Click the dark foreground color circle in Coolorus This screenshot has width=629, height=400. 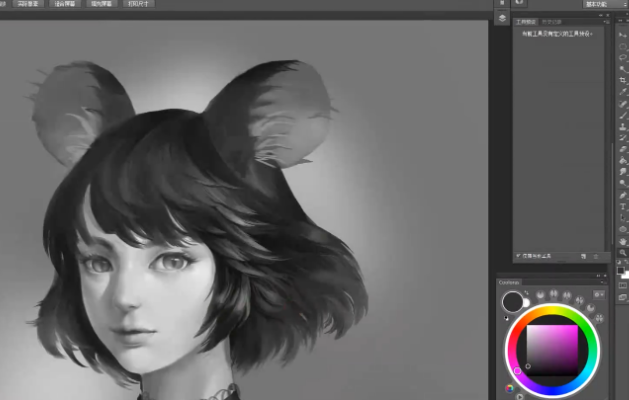point(512,302)
